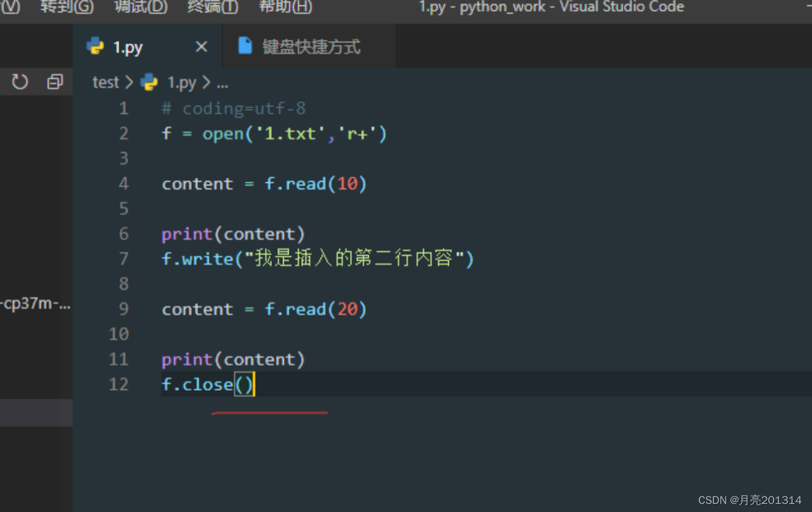Select the test breadcrumb segment
This screenshot has height=512, width=812.
click(x=106, y=82)
